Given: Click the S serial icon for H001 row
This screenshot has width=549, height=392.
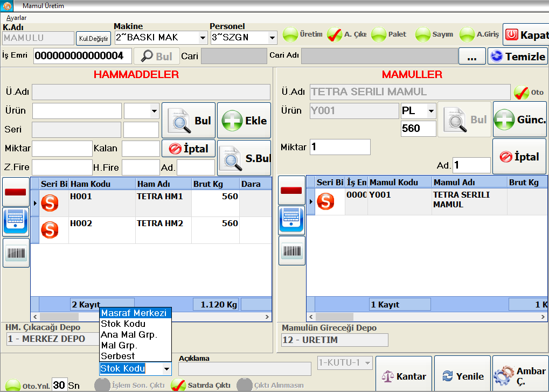Looking at the screenshot, I should 50,204.
